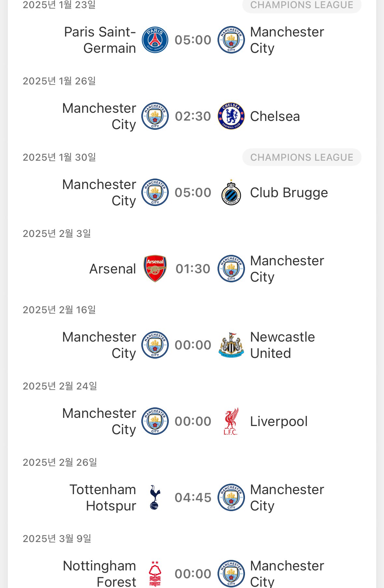Select the Tottenham Hotspur team name
Image resolution: width=384 pixels, height=588 pixels.
click(x=103, y=498)
